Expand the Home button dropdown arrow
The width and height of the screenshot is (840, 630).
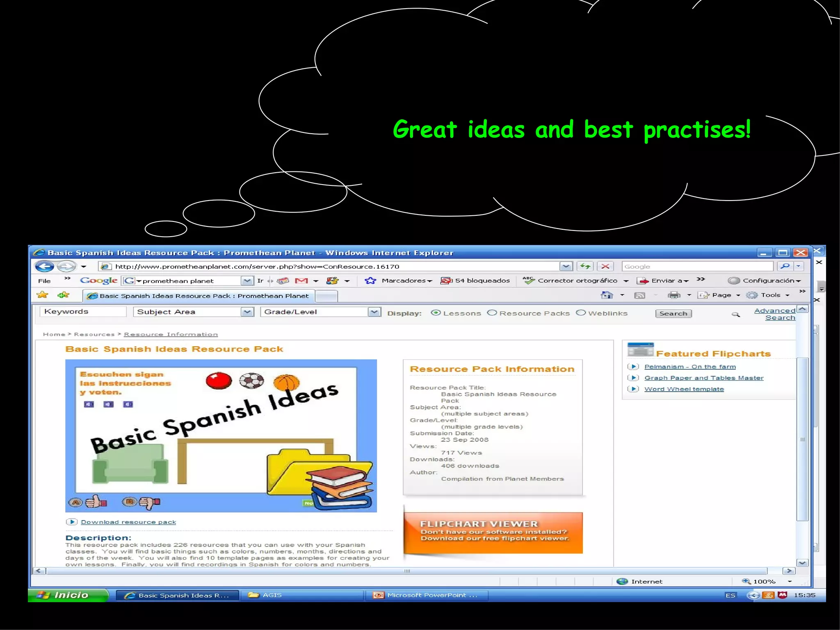point(622,295)
